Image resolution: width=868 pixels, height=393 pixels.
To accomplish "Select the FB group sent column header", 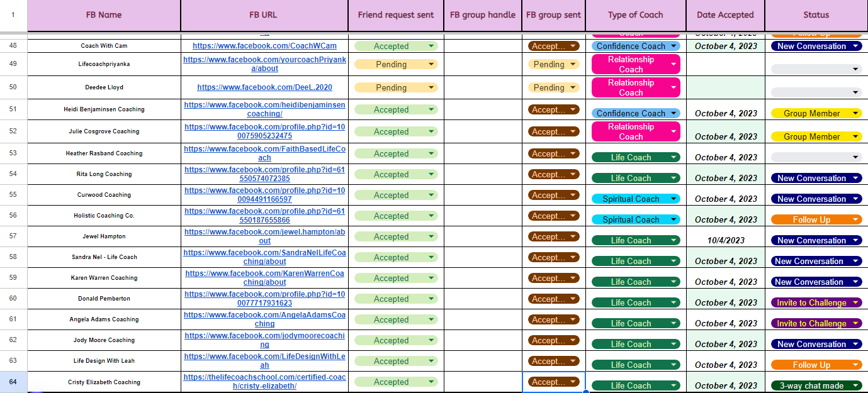I will [x=553, y=15].
